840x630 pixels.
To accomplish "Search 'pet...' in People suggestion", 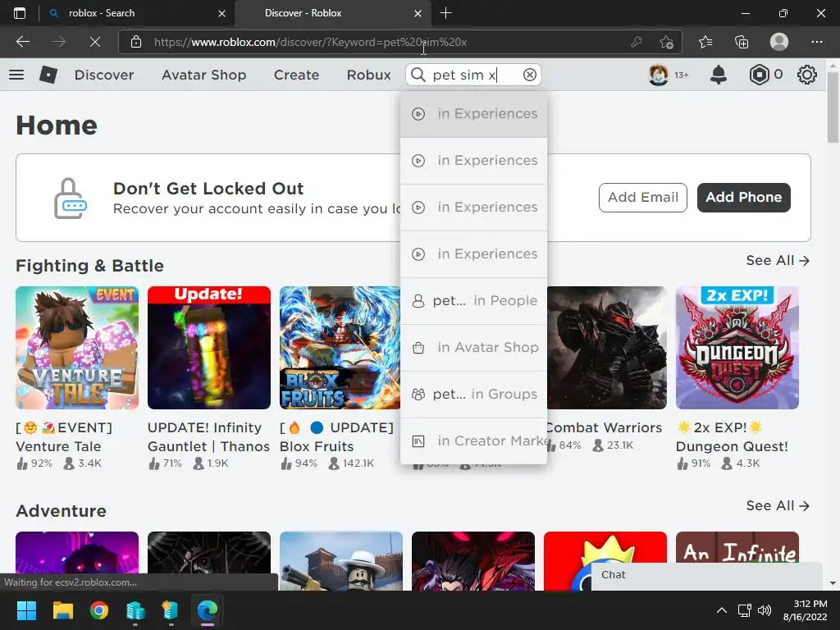I will tap(473, 300).
